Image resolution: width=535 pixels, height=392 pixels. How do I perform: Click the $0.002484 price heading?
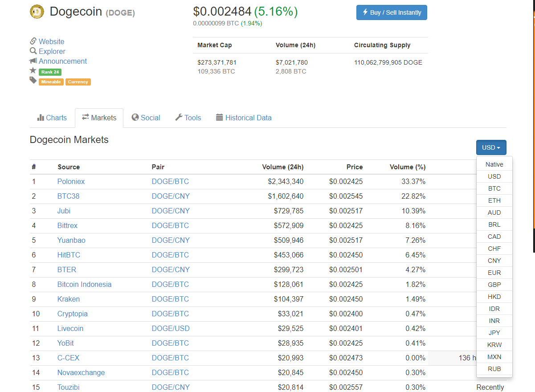(x=222, y=12)
